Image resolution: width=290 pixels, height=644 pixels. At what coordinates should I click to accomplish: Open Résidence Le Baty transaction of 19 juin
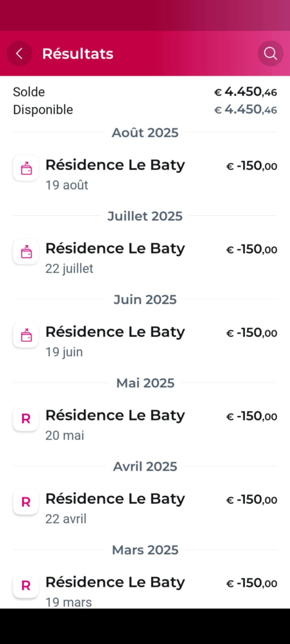coord(115,332)
